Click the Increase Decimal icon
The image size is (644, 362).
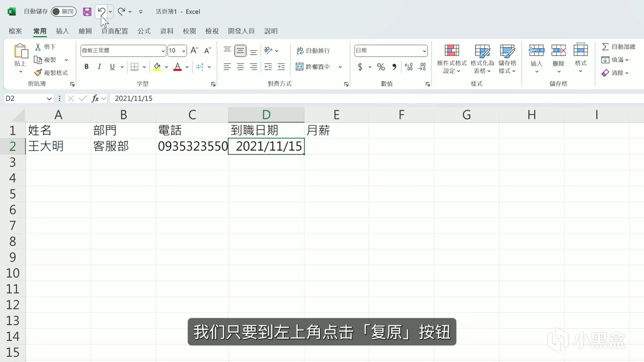[409, 67]
